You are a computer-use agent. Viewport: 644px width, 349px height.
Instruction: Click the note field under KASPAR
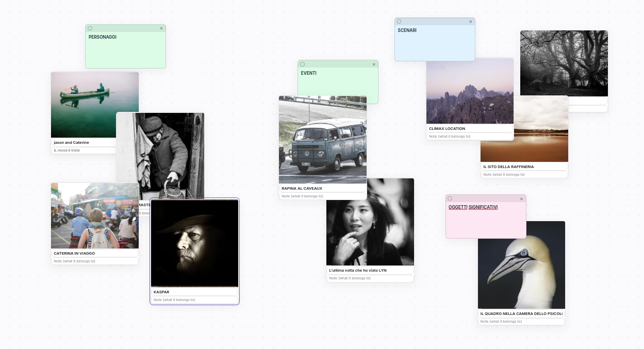tap(194, 300)
